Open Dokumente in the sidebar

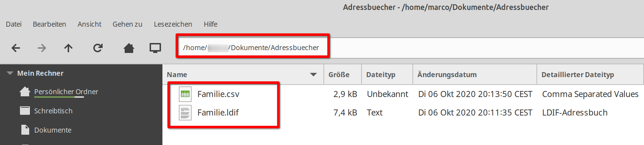(x=53, y=130)
